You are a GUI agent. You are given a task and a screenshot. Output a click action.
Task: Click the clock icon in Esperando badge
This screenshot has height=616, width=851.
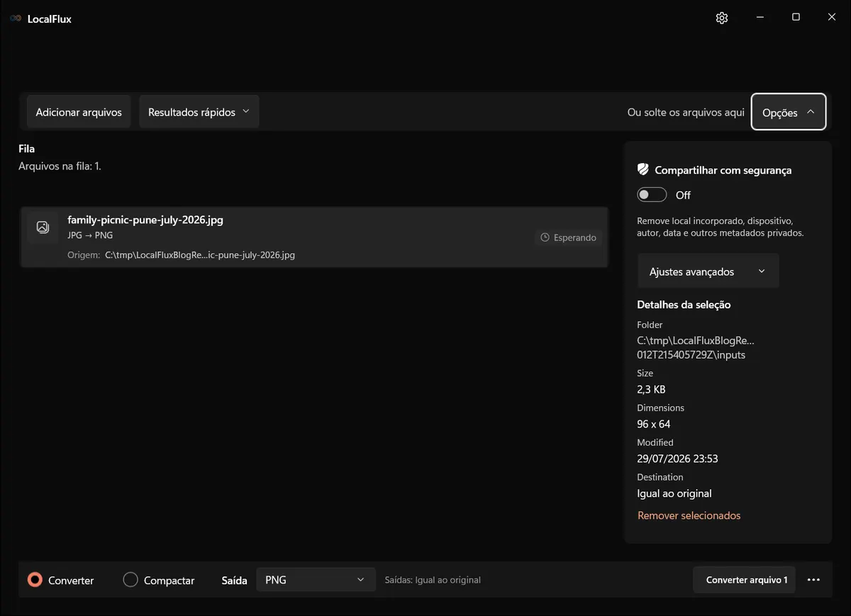point(545,237)
